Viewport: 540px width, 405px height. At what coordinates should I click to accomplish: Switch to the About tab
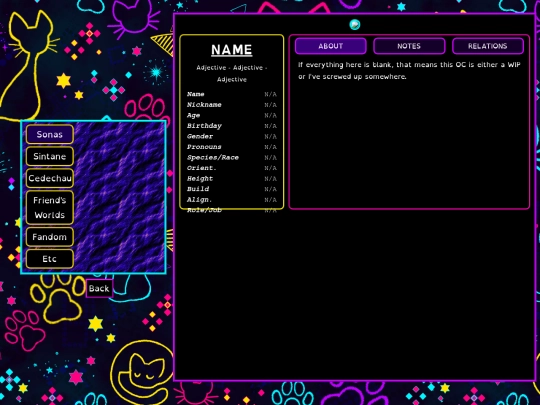pyautogui.click(x=331, y=46)
